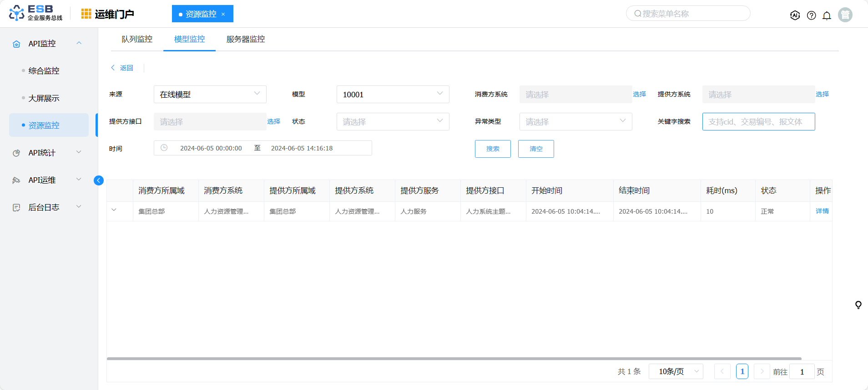Open the 异常类型 dropdown
The height and width of the screenshot is (390, 868).
tap(575, 121)
